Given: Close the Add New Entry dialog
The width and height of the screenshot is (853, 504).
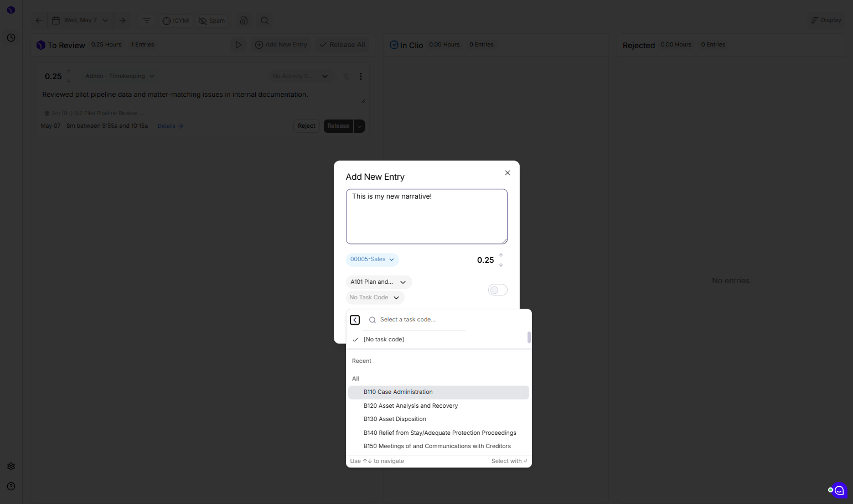Looking at the screenshot, I should [x=508, y=173].
